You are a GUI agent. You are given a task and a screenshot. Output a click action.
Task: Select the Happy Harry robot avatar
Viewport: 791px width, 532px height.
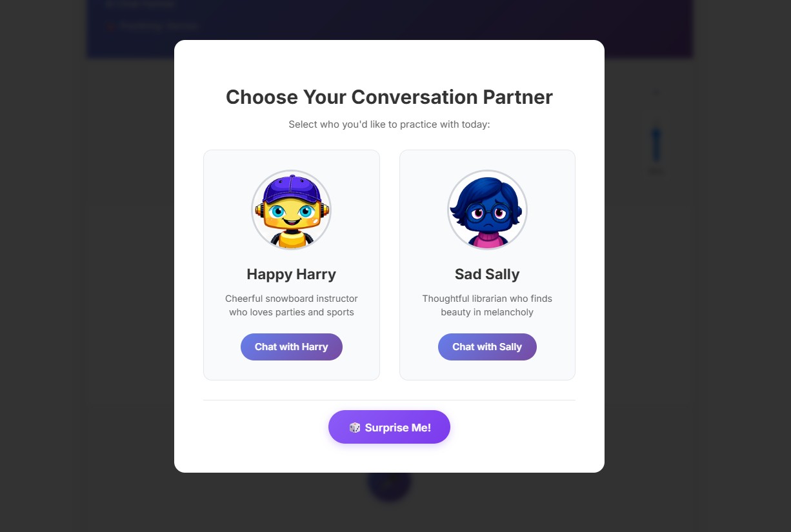(291, 210)
